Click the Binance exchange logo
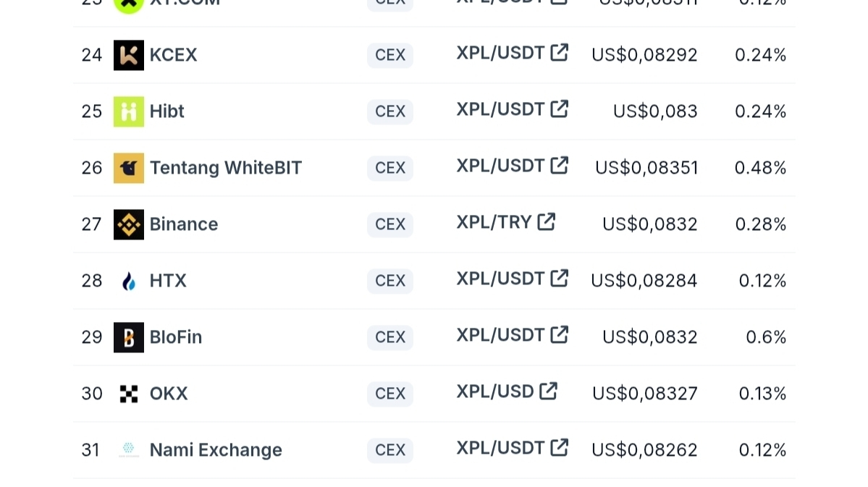 (x=129, y=224)
